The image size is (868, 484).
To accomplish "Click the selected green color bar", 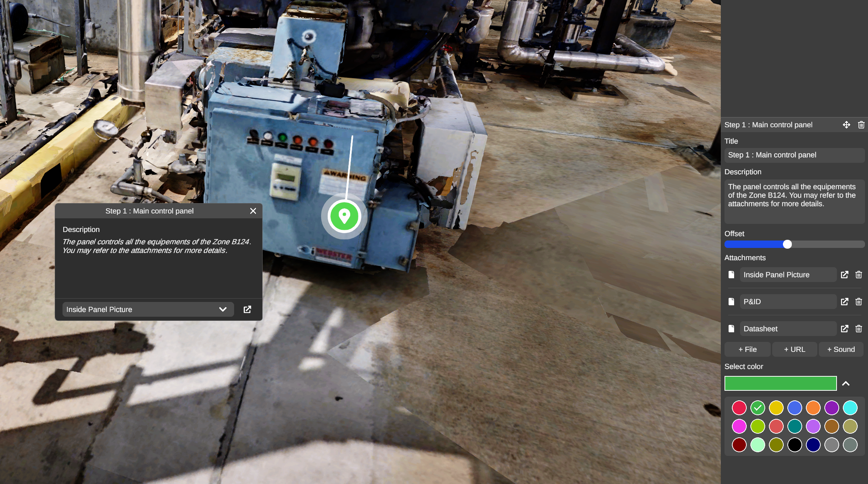I will click(780, 383).
